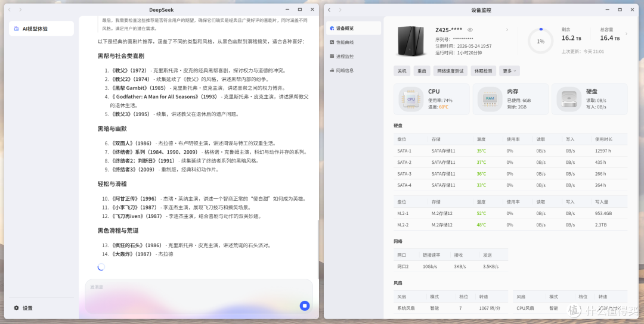Click 1067 转/分 fan speed value
644x324 pixels.
click(x=490, y=308)
